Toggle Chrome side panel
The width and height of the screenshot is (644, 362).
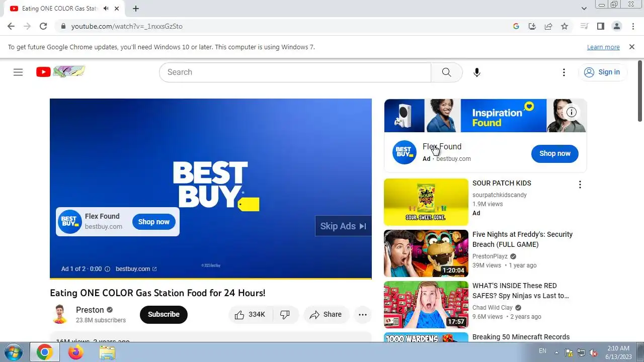tap(600, 26)
